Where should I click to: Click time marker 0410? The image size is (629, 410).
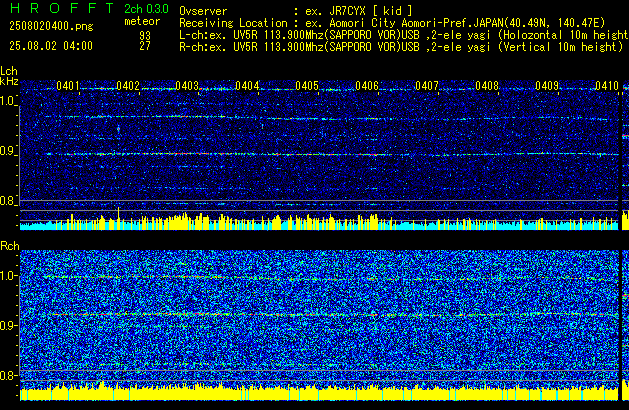(x=607, y=86)
